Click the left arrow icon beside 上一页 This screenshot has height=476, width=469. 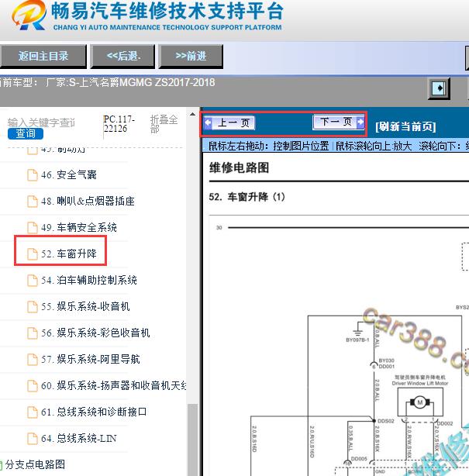point(208,122)
